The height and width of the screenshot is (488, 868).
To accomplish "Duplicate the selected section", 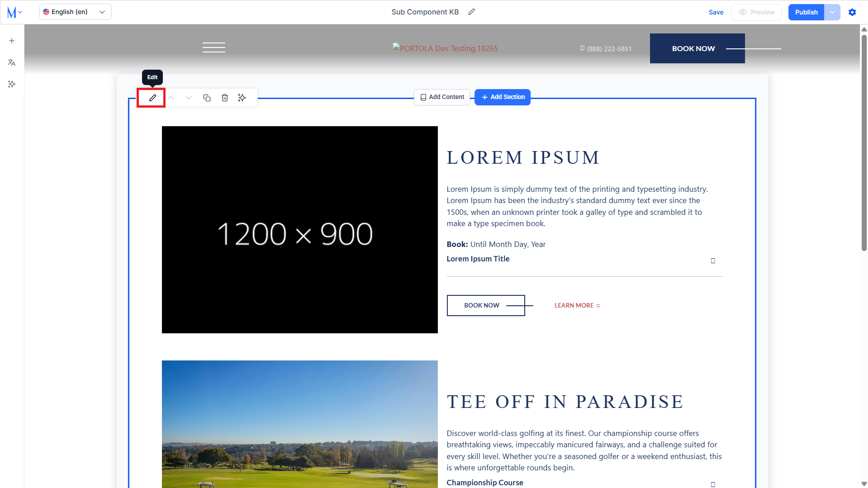I will pos(207,98).
